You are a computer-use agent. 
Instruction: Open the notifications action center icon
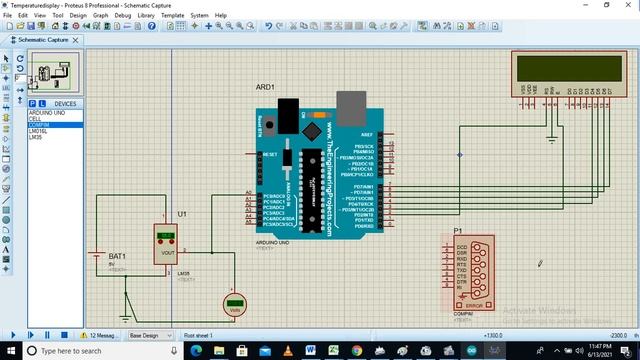pyautogui.click(x=625, y=351)
